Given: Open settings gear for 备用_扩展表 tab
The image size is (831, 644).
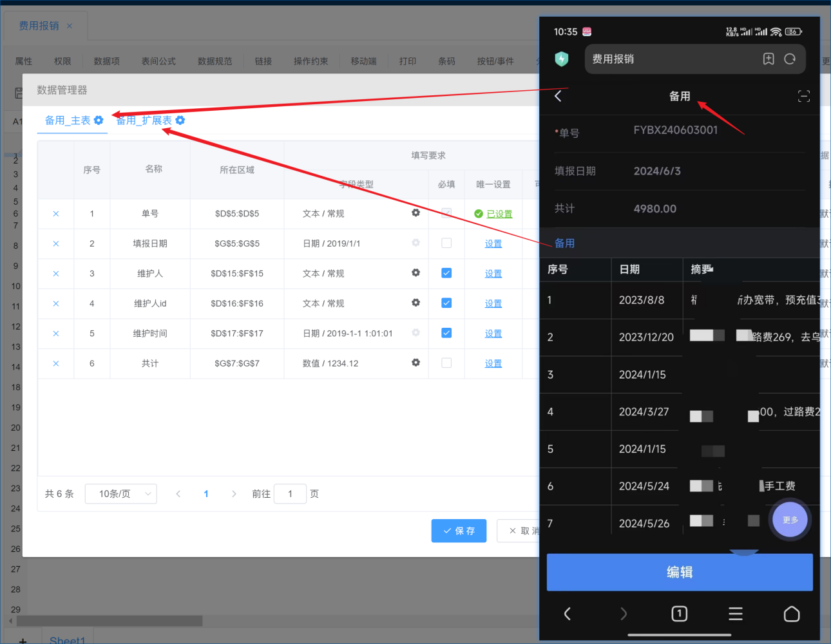Looking at the screenshot, I should (x=180, y=120).
